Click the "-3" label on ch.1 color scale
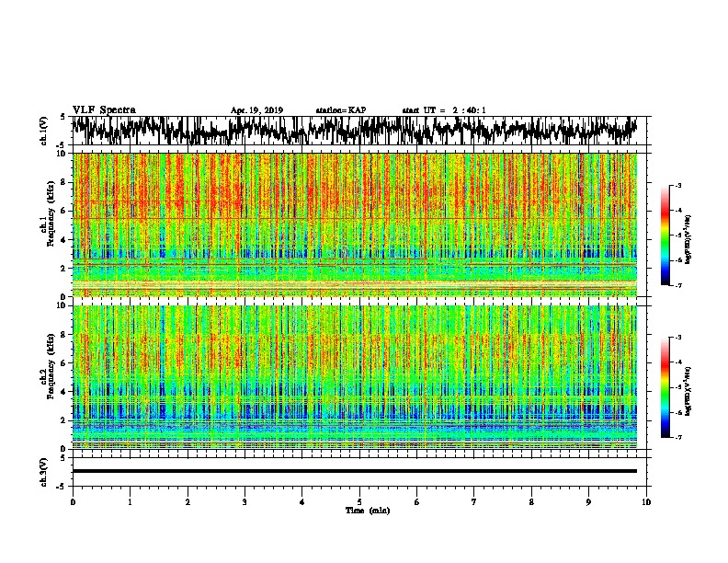 coord(677,185)
